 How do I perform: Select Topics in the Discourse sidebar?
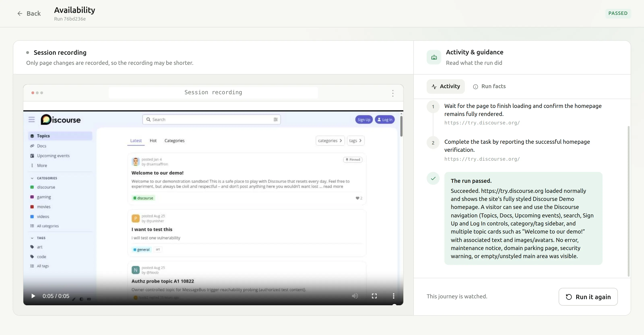[x=60, y=136]
